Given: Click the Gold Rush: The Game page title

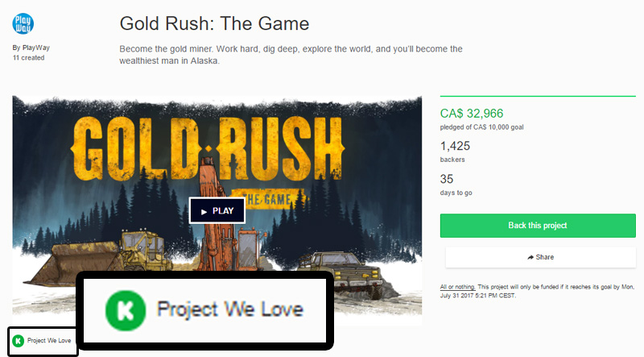Looking at the screenshot, I should (x=214, y=23).
